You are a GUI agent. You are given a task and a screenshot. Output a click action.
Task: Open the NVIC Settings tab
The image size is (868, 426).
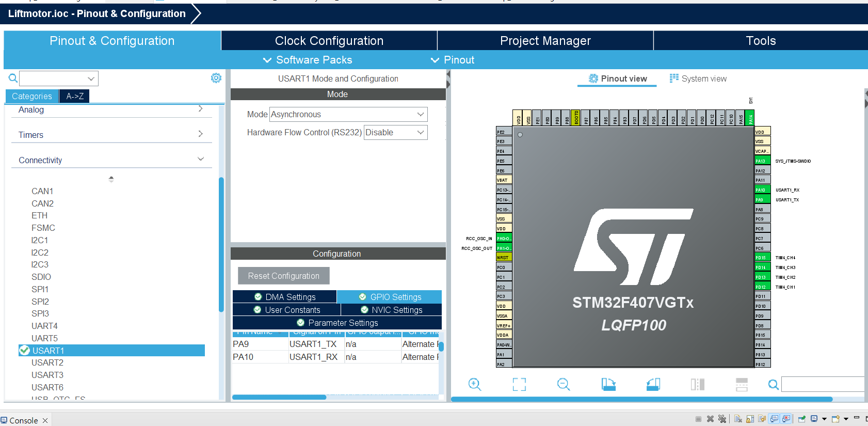(391, 310)
